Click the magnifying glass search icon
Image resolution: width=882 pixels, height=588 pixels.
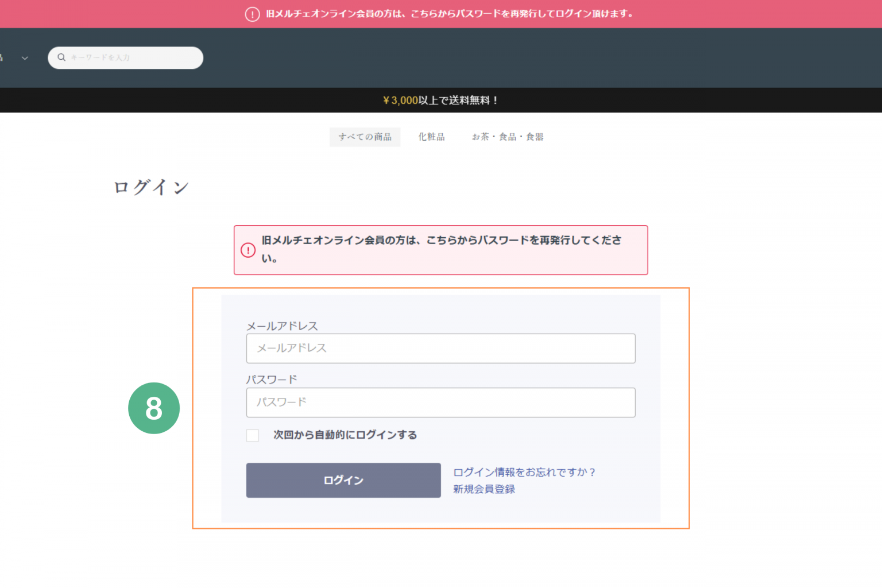tap(61, 57)
